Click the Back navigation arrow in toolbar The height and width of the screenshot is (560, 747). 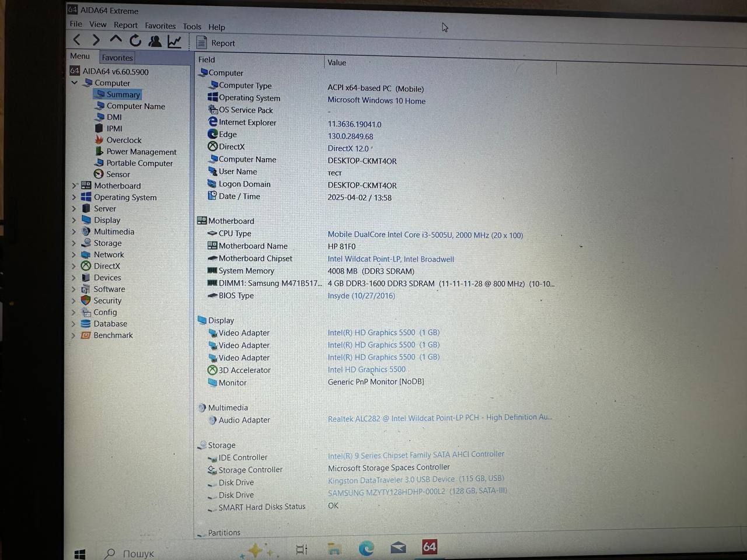[77, 40]
